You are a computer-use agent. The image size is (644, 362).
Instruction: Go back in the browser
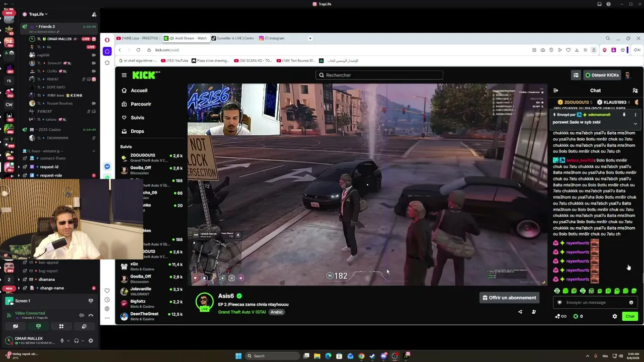point(120,50)
